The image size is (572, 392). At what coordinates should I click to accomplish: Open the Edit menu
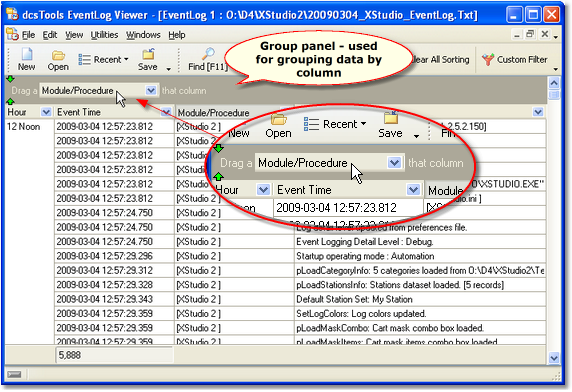coord(50,35)
